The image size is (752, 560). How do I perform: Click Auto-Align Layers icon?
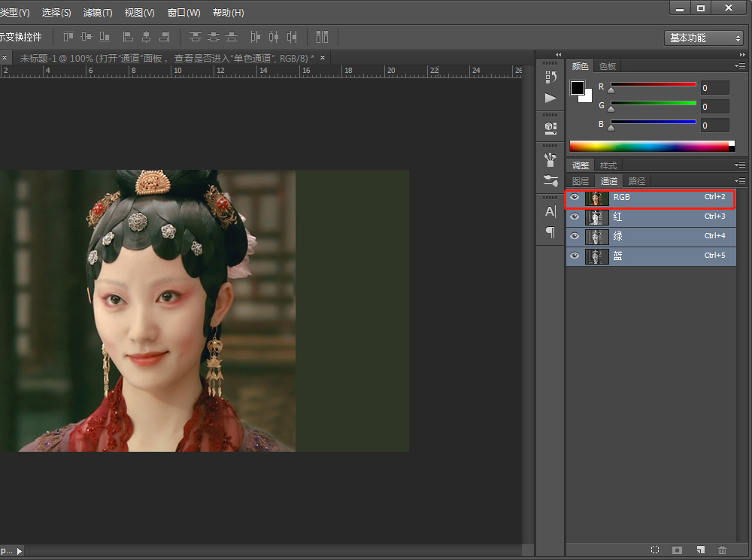(x=323, y=36)
